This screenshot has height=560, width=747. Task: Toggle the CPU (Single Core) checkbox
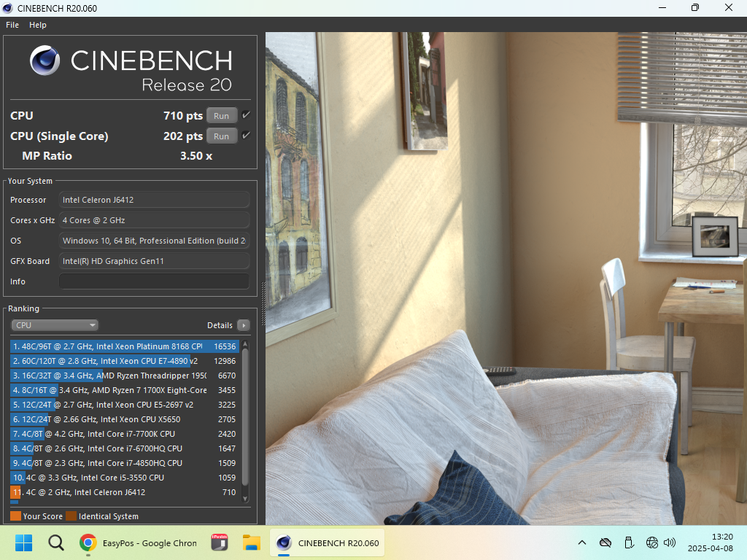[246, 136]
